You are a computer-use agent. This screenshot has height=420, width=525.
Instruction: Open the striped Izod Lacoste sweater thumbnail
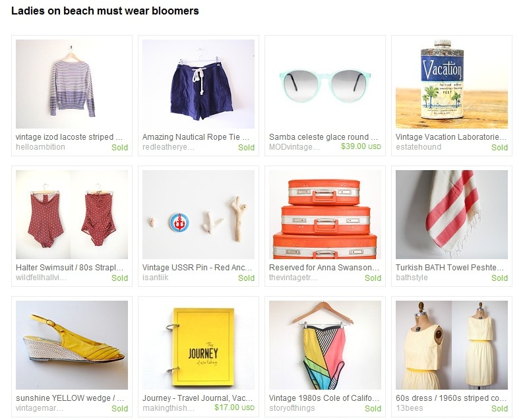click(x=72, y=84)
